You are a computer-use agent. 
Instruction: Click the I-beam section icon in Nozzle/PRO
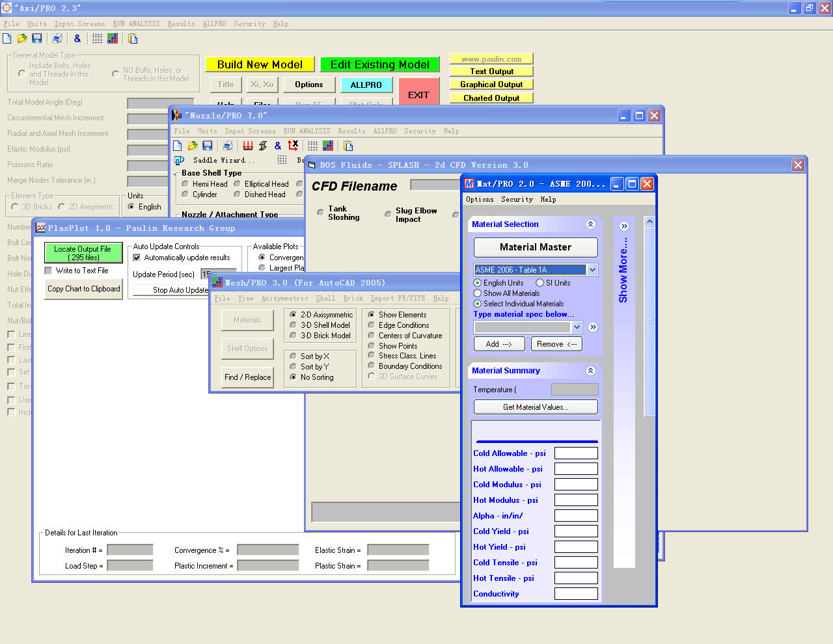click(263, 146)
